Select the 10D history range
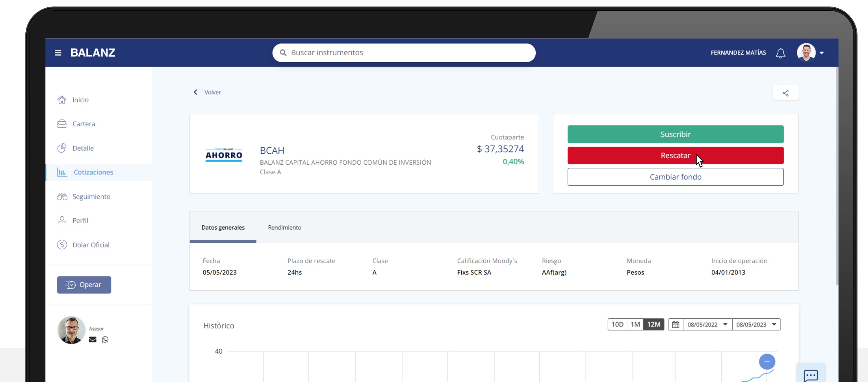Screen dimensions: 868x382 click(617, 324)
